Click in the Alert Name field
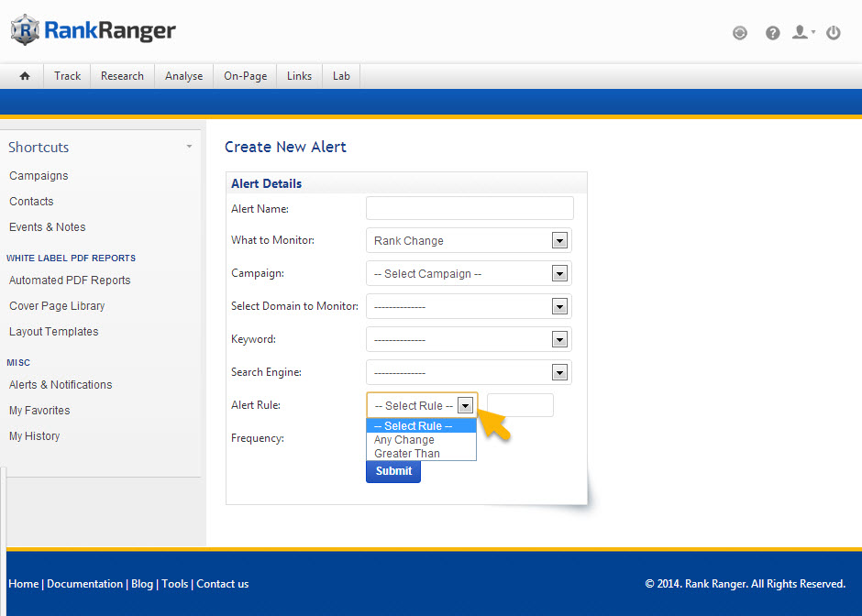This screenshot has height=616, width=862. point(470,208)
